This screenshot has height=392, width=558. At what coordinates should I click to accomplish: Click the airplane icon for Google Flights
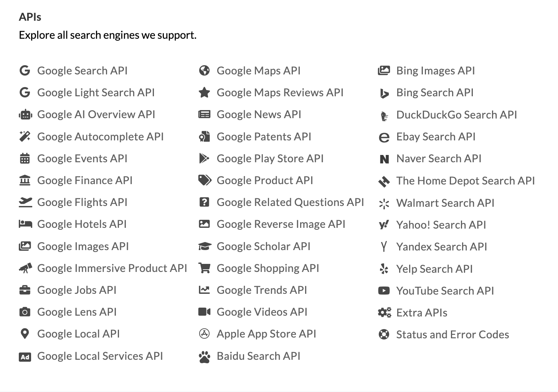pyautogui.click(x=25, y=202)
